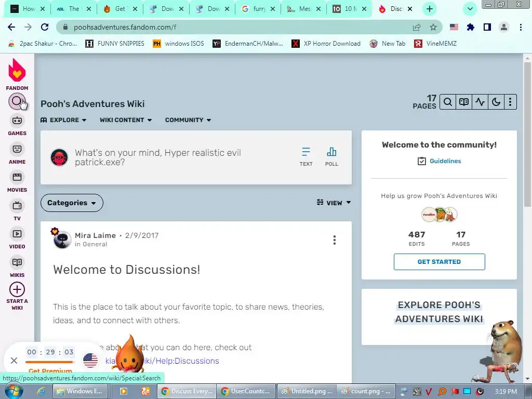This screenshot has width=532, height=399.
Task: Open the Discuss book icon in header
Action: (x=464, y=102)
